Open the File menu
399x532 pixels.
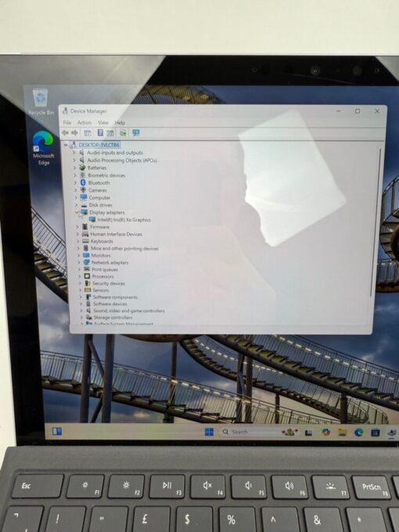coord(67,123)
